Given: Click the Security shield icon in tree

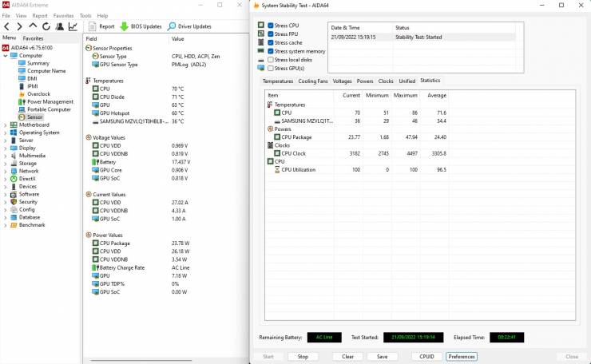Looking at the screenshot, I should (14, 202).
